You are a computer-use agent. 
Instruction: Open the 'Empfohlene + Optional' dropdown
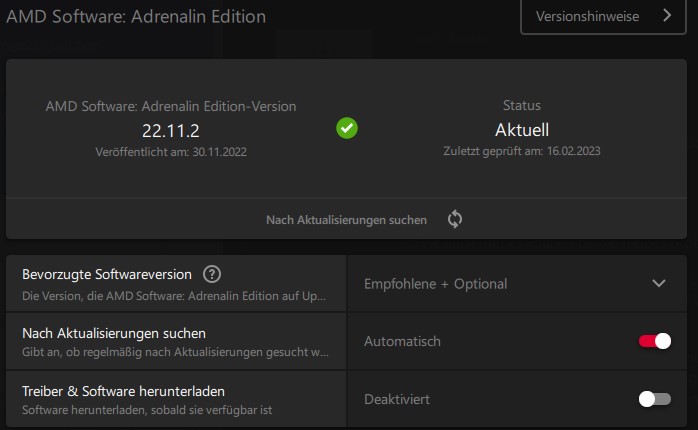click(x=517, y=284)
